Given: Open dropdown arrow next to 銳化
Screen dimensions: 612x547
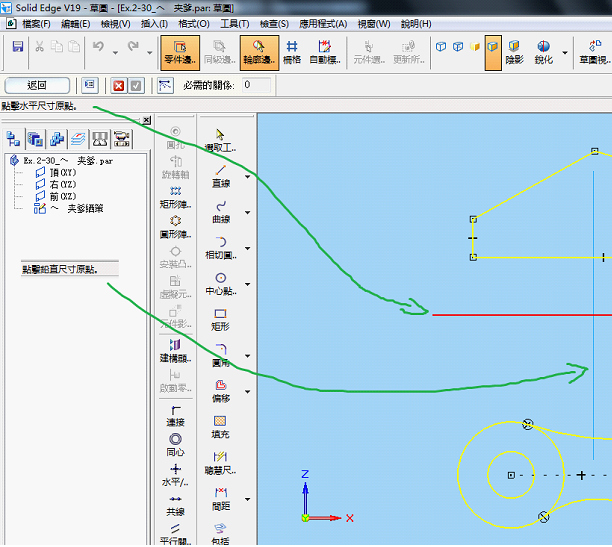Looking at the screenshot, I should pyautogui.click(x=564, y=52).
